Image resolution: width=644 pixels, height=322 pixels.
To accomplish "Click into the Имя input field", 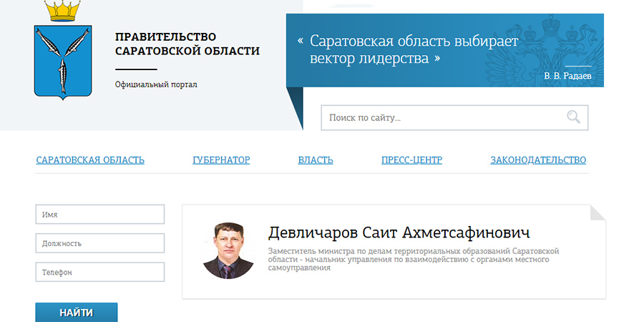I will [x=100, y=215].
